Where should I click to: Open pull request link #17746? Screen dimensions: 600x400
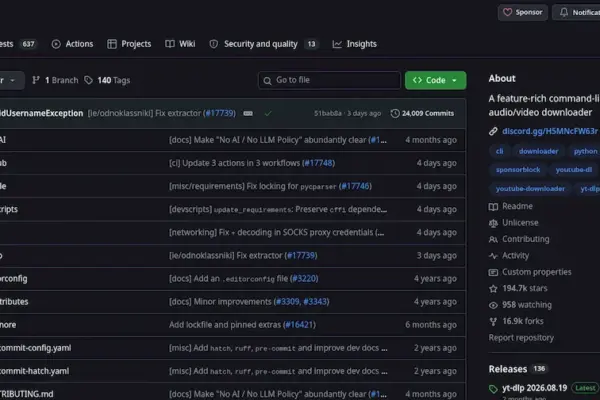pos(355,186)
